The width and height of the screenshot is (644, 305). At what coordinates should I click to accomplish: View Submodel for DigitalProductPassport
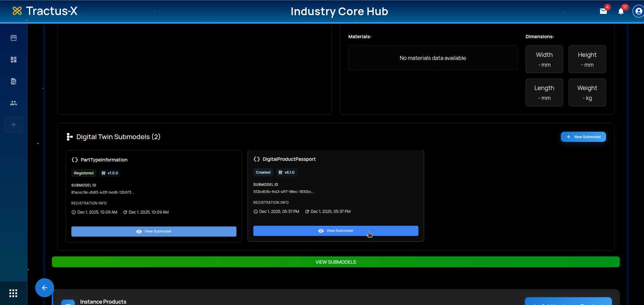(336, 231)
